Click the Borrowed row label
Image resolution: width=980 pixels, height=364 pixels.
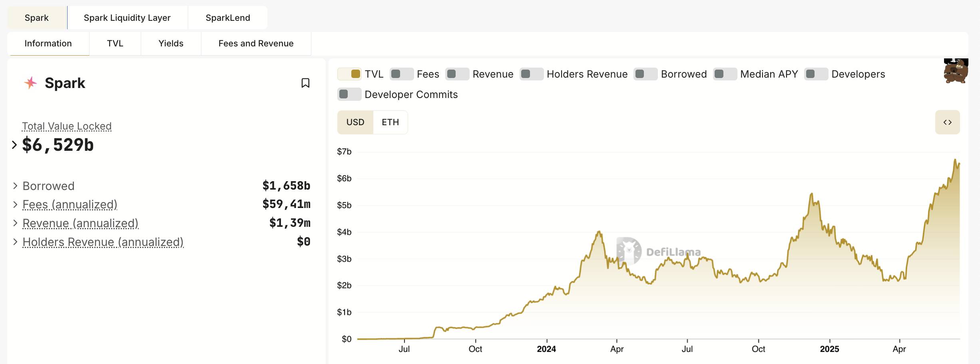click(x=48, y=186)
